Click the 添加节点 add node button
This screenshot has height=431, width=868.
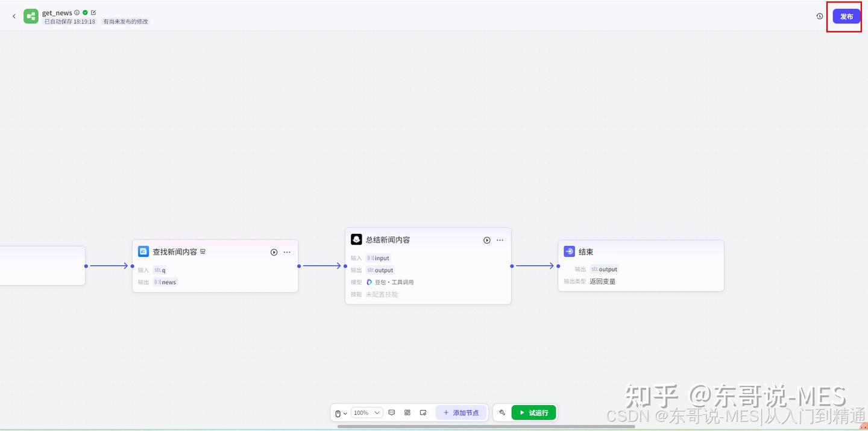pyautogui.click(x=461, y=413)
